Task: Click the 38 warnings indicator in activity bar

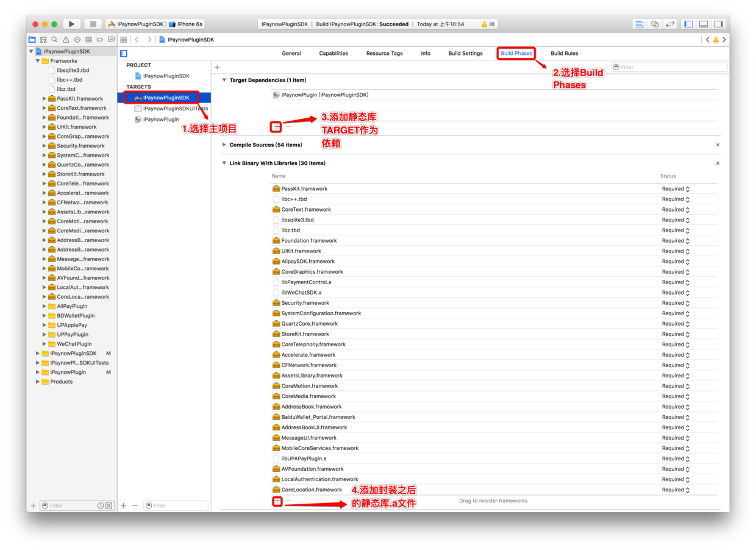Action: [x=488, y=24]
